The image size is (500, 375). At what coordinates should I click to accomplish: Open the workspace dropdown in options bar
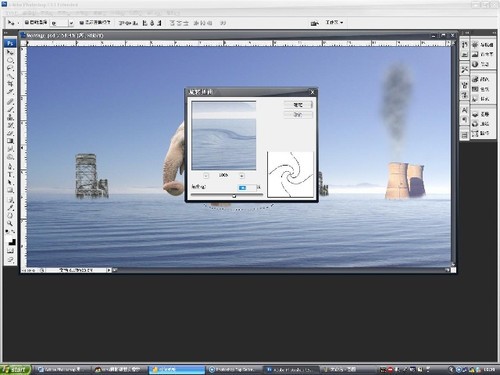tap(334, 22)
